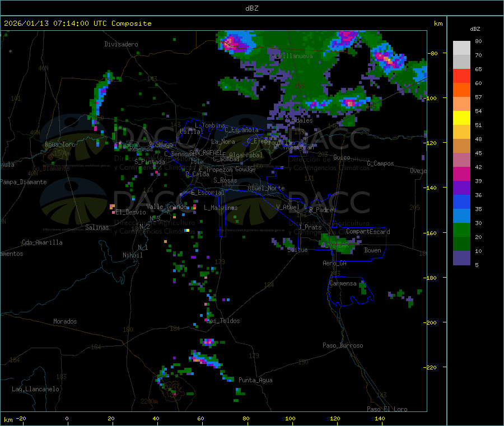Screen dimensions: 504x426
Task: Select the 35 dBZ light blue swatch
Action: pyautogui.click(x=461, y=216)
